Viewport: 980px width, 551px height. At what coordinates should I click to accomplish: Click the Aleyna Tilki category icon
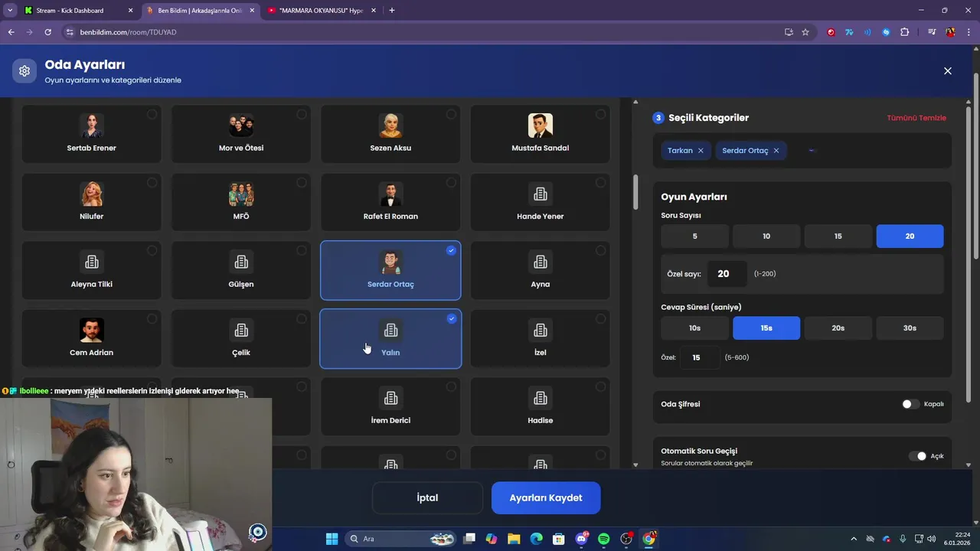pos(92,262)
